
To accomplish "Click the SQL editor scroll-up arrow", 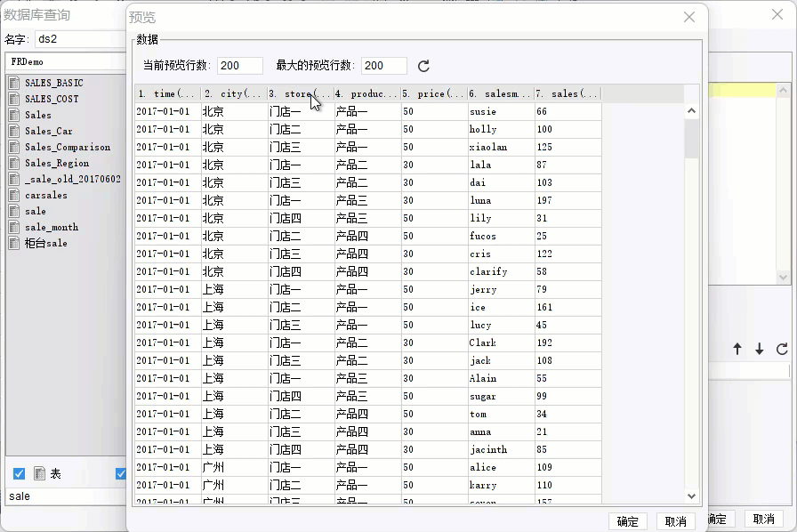I will coord(783,90).
